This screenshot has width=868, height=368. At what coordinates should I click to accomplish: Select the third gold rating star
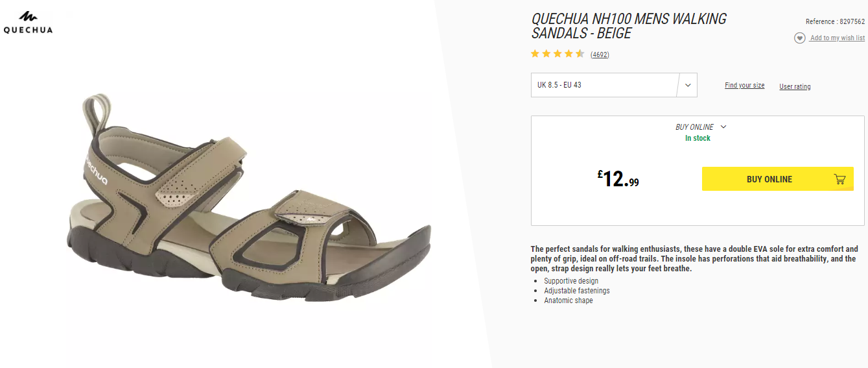[557, 54]
